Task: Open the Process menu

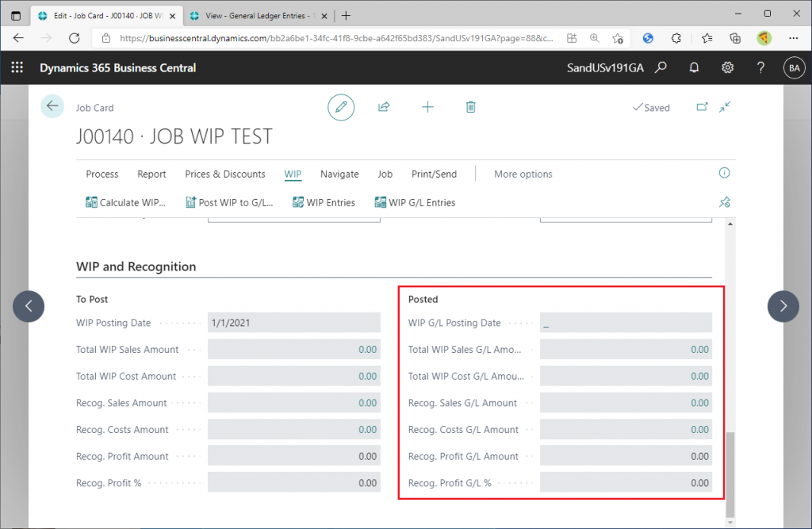Action: click(x=102, y=174)
